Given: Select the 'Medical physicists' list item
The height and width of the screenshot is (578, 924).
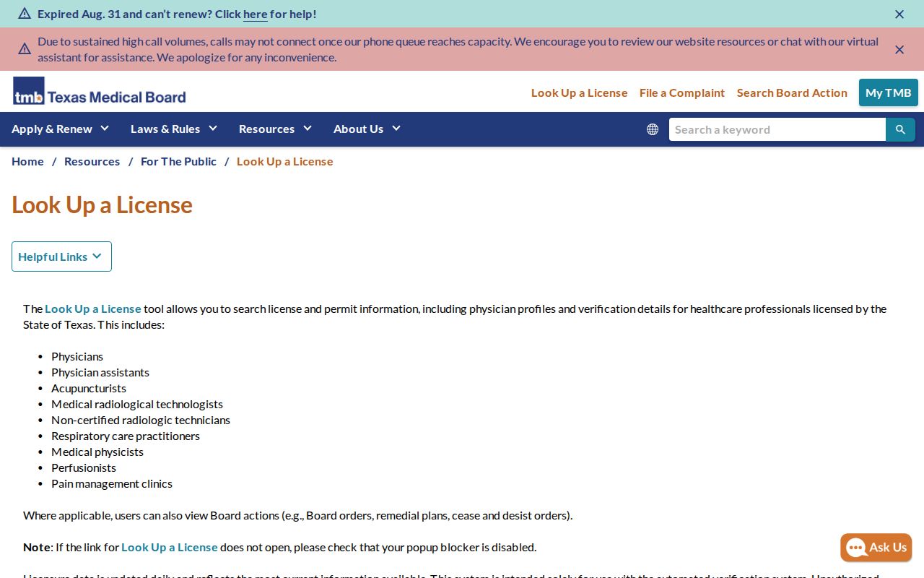Looking at the screenshot, I should pos(97,452).
